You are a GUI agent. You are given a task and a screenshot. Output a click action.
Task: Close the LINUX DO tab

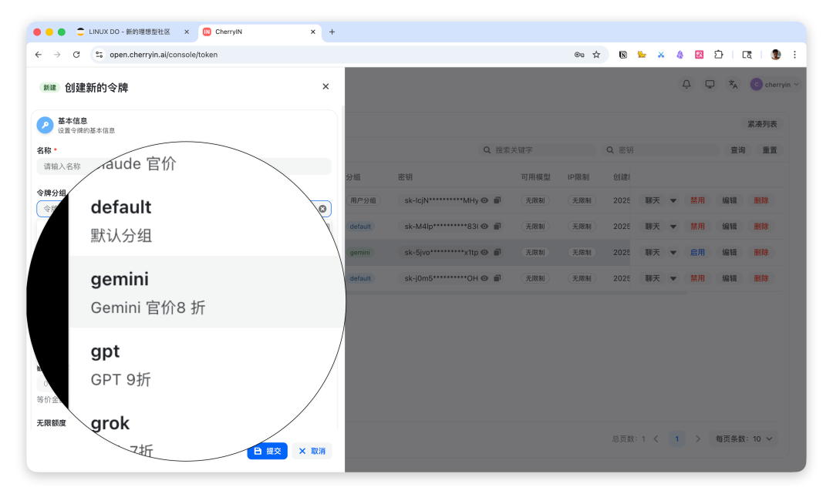tap(187, 32)
